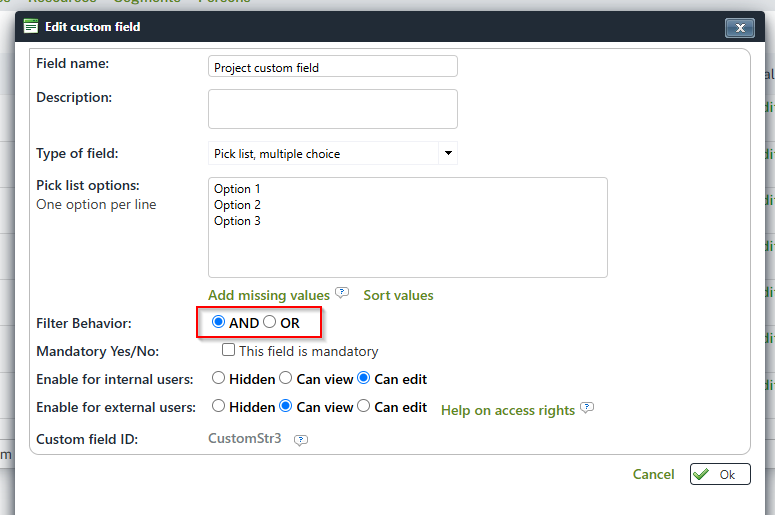
Task: Close the Edit custom field dialog
Action: [739, 28]
